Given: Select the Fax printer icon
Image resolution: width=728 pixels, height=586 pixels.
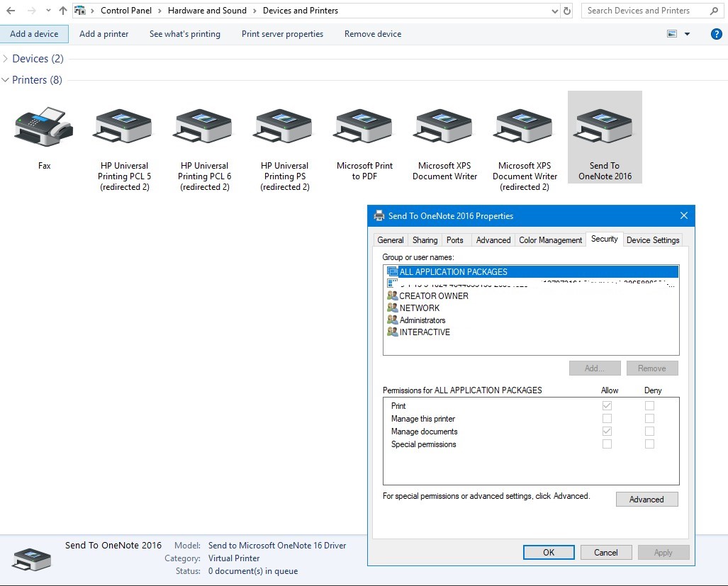Looking at the screenshot, I should [44, 128].
